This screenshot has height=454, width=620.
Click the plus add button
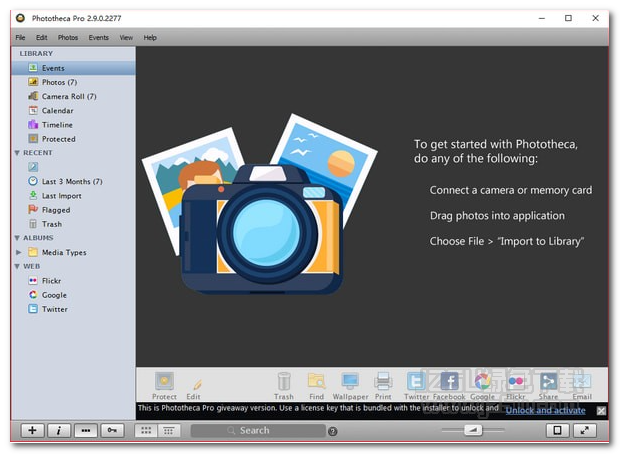[32, 430]
